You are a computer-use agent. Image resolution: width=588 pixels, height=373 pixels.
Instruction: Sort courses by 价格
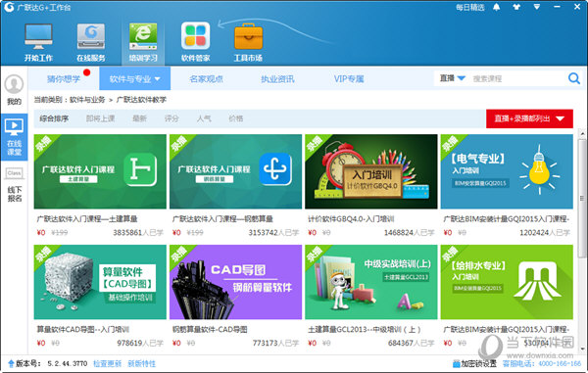[x=236, y=118]
